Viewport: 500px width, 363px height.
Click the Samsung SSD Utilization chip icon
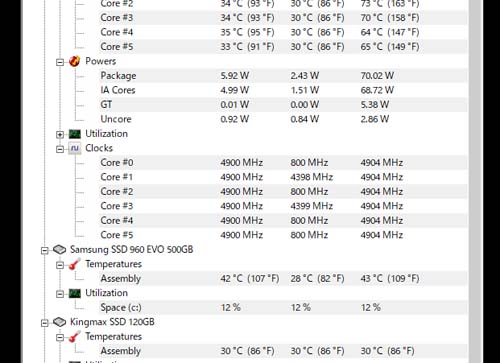click(x=75, y=293)
